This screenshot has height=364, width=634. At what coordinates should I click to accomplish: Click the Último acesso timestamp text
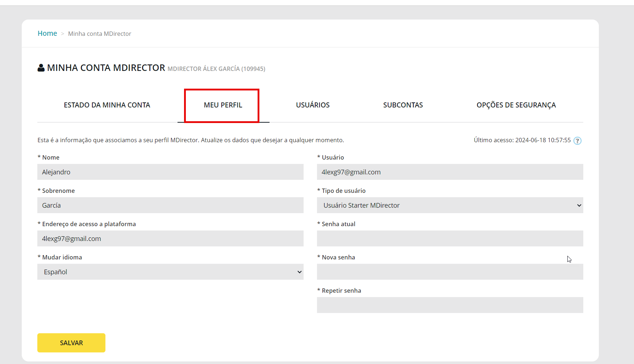tap(522, 140)
